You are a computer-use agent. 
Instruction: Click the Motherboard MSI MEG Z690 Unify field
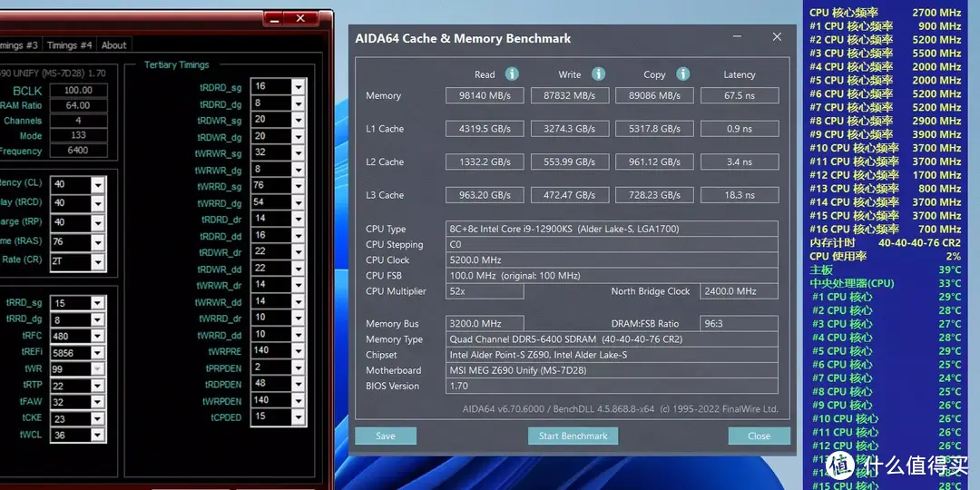612,370
